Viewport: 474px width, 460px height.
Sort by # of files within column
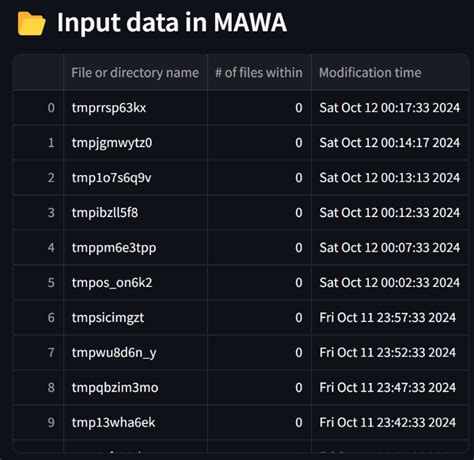(x=259, y=73)
